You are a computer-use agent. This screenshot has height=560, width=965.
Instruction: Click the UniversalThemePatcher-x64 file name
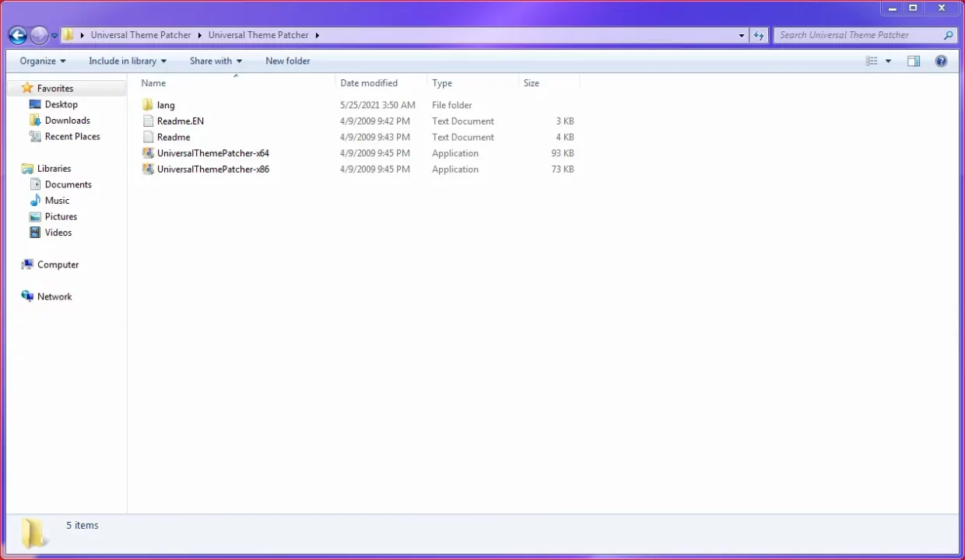click(x=213, y=153)
